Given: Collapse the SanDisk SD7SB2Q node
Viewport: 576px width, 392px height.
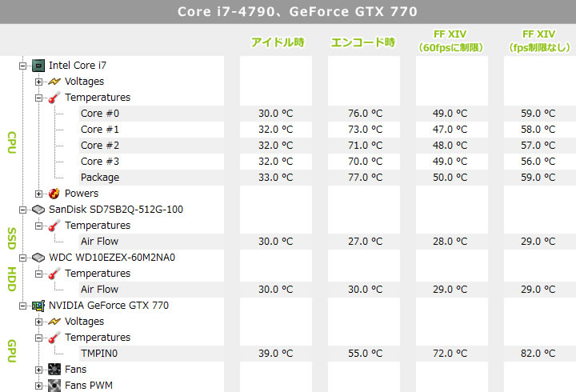Looking at the screenshot, I should pos(22,210).
